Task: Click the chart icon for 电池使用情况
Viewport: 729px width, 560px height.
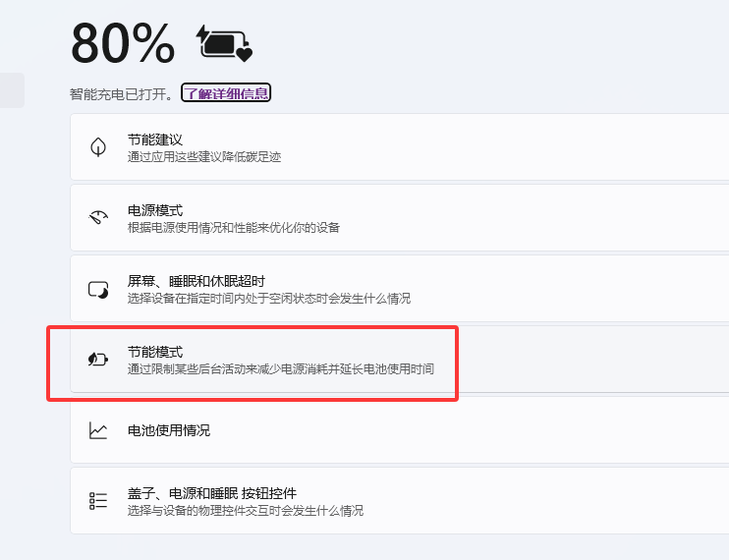Action: coord(98,430)
